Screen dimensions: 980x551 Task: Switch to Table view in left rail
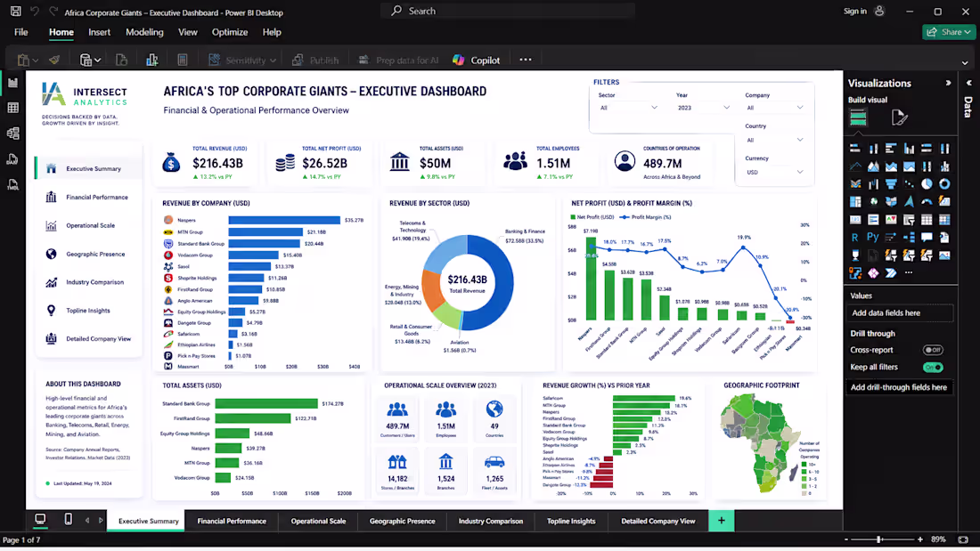pos(12,108)
